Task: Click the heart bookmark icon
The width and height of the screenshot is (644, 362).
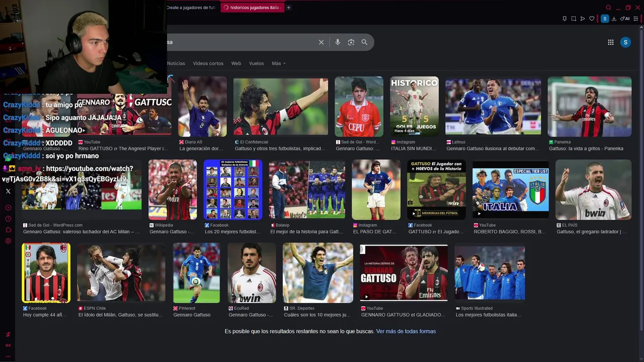Action: pyautogui.click(x=592, y=19)
